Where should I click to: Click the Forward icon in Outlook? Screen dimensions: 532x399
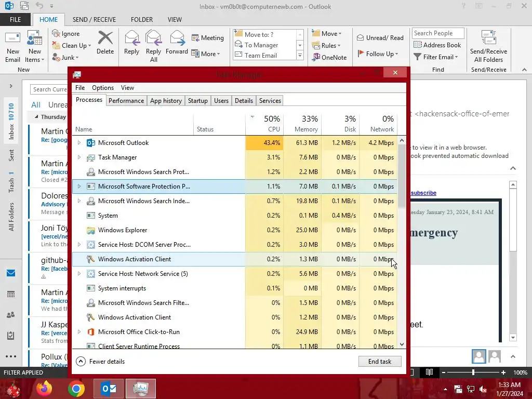[177, 38]
